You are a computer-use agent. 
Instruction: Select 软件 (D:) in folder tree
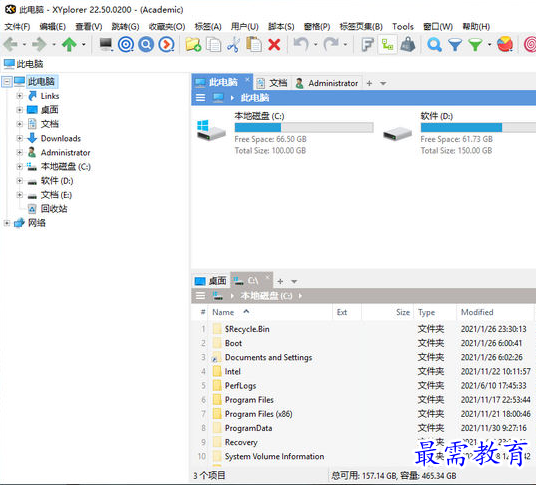click(57, 181)
